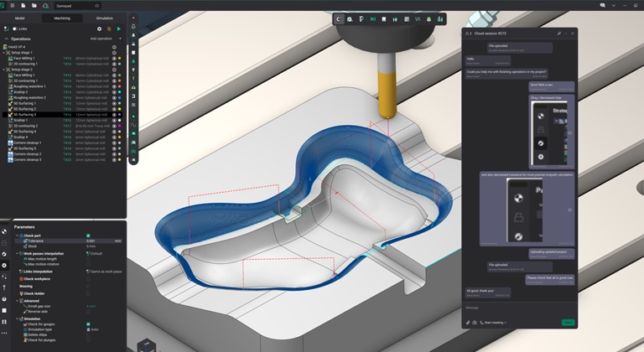Enable the Check workpiece checkbox

88,278
